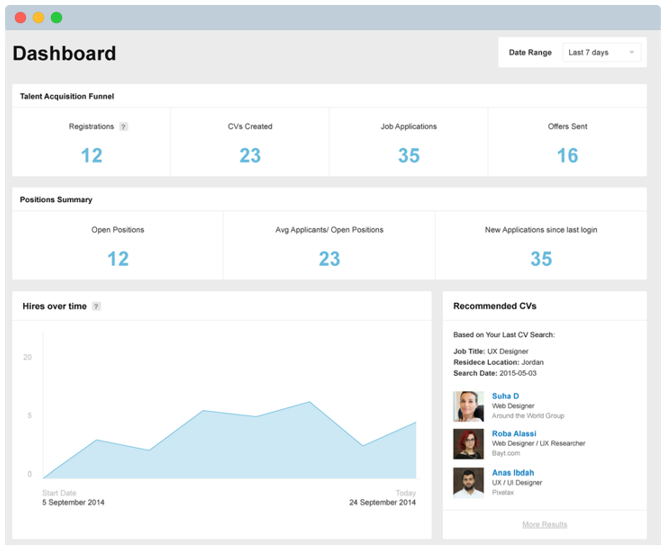
Task: Click the UX / UI Designer title
Action: [x=517, y=483]
